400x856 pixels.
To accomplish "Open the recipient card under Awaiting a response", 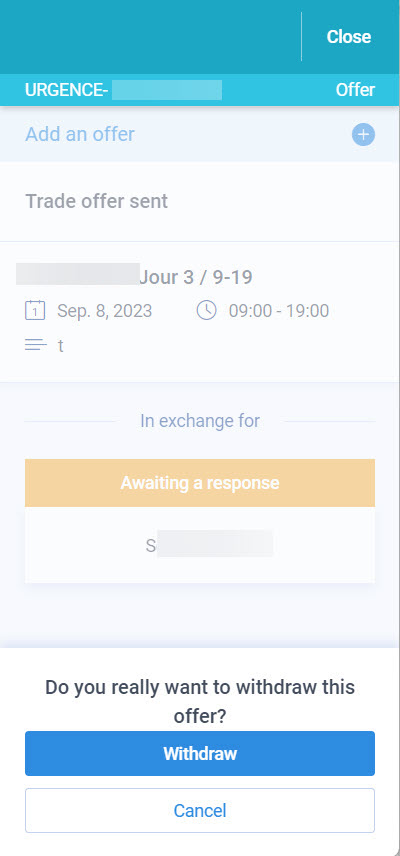I will [x=200, y=545].
